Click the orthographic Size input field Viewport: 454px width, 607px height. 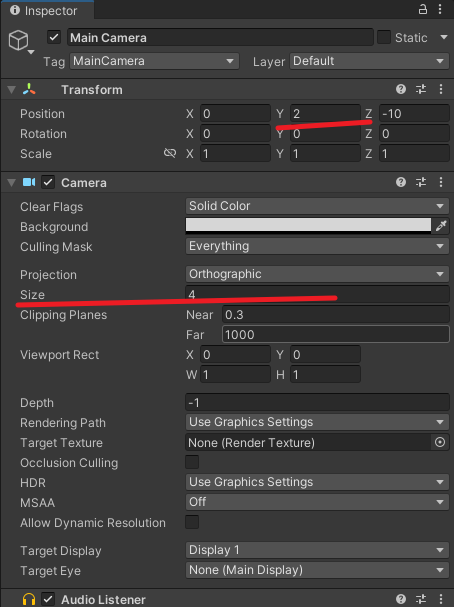pos(317,295)
